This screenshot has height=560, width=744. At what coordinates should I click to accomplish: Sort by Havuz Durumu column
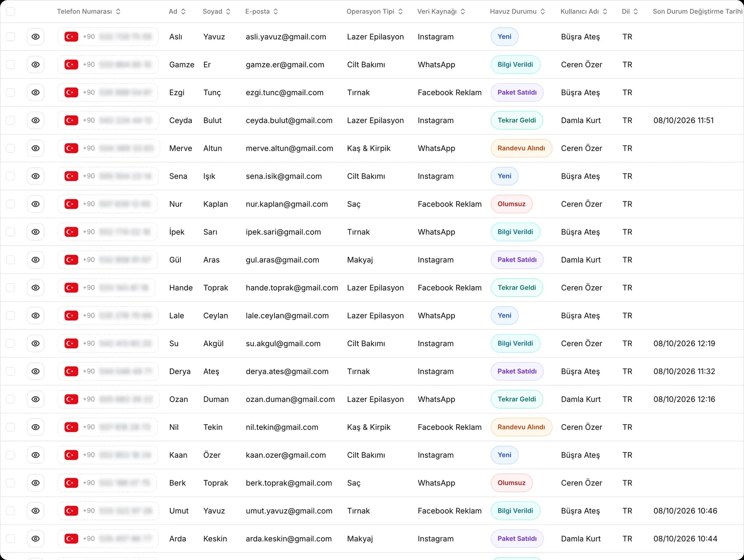coord(517,12)
